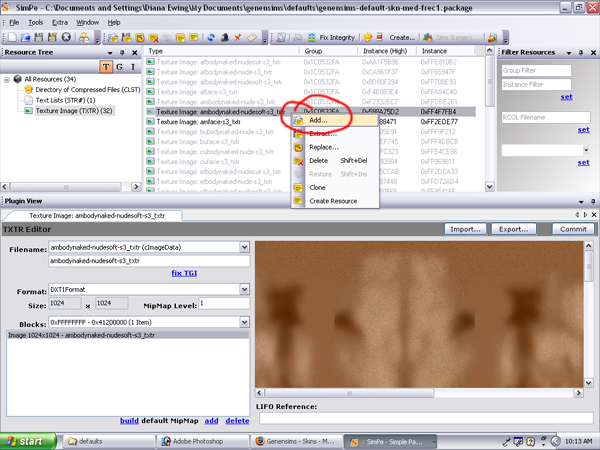The height and width of the screenshot is (450, 600).
Task: Open the Extra menu
Action: [x=60, y=23]
